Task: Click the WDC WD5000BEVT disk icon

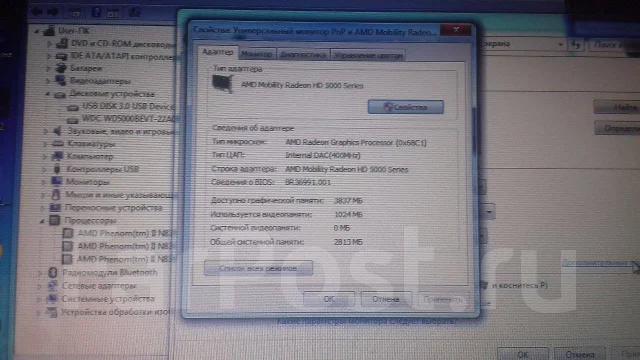Action: click(x=72, y=120)
